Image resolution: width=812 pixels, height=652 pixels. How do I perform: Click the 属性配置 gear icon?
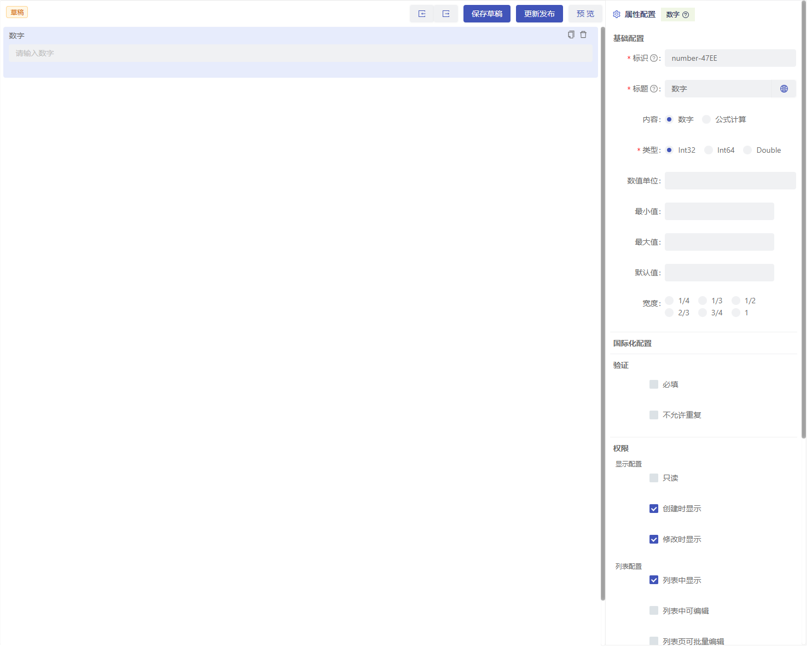(x=617, y=14)
